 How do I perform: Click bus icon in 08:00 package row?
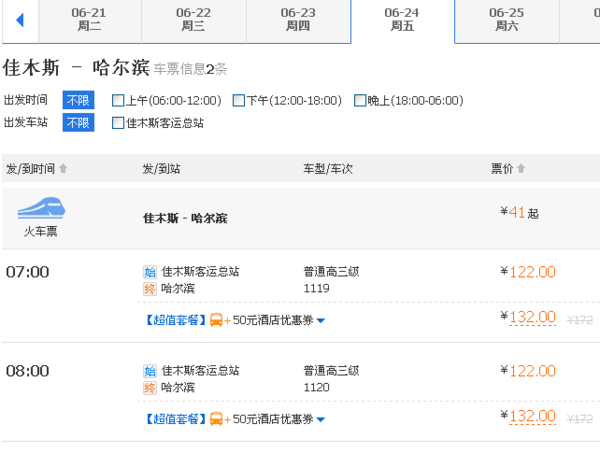coord(216,419)
